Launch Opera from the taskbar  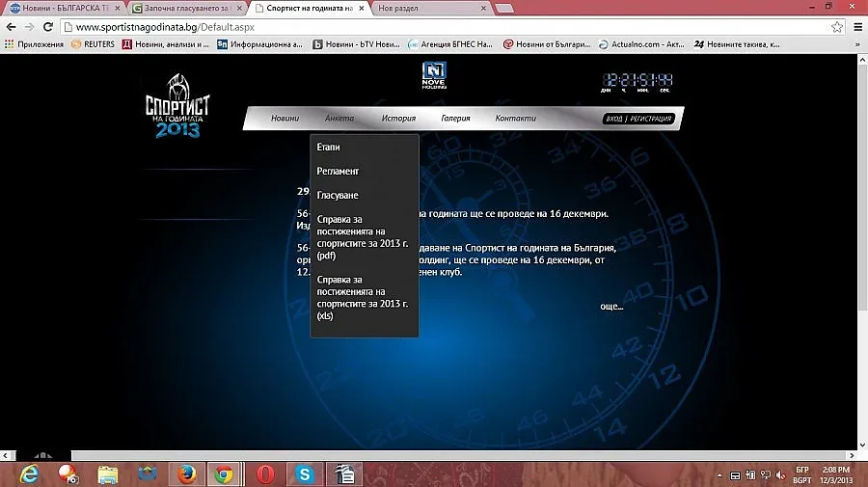point(264,473)
